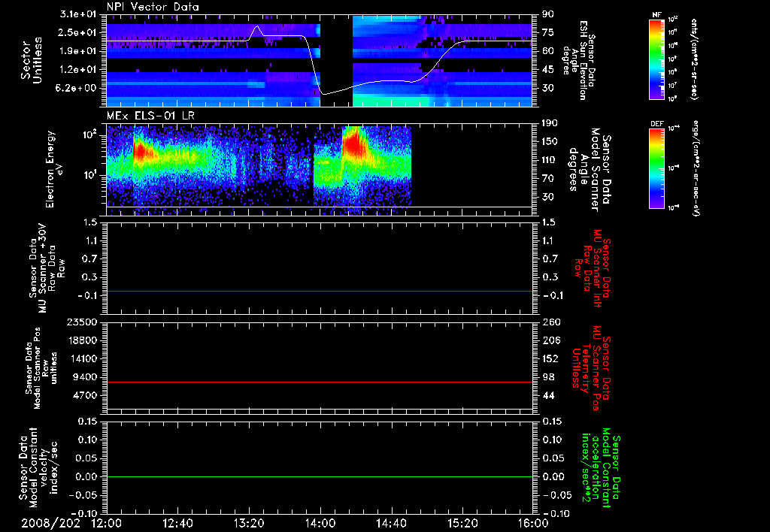This screenshot has height=532, width=770.
Task: Click the '190' scanner angle tick label
Action: (550, 123)
